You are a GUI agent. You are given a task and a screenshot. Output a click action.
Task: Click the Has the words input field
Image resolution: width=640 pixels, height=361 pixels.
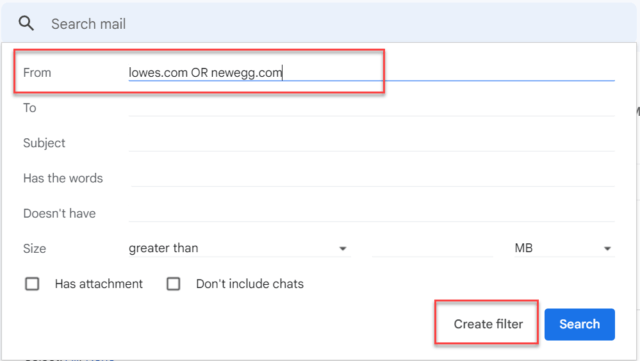(x=371, y=178)
